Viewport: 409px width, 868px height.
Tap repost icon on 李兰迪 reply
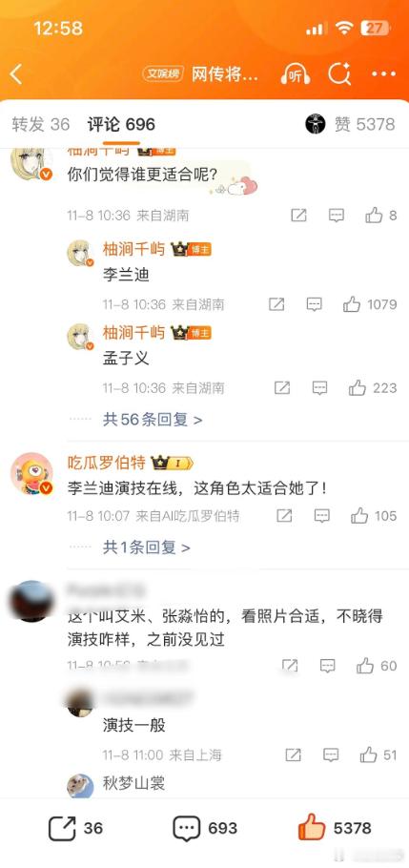[276, 304]
